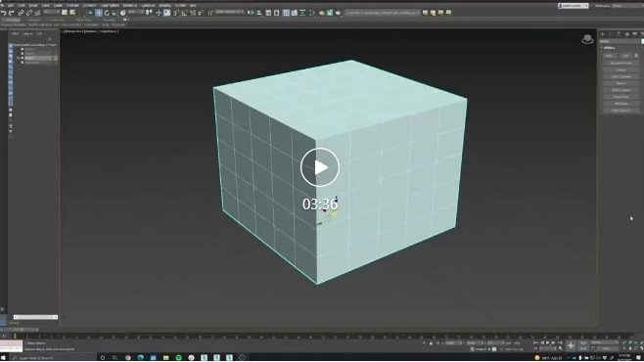Image resolution: width=644 pixels, height=362 pixels.
Task: Open the Polygon Modeling ribbon panel
Action: [14, 24]
